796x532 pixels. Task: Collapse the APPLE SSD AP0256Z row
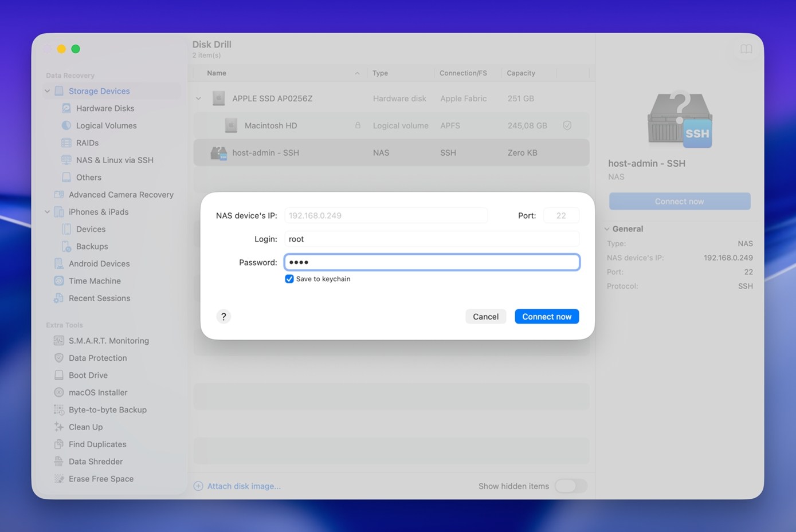198,98
